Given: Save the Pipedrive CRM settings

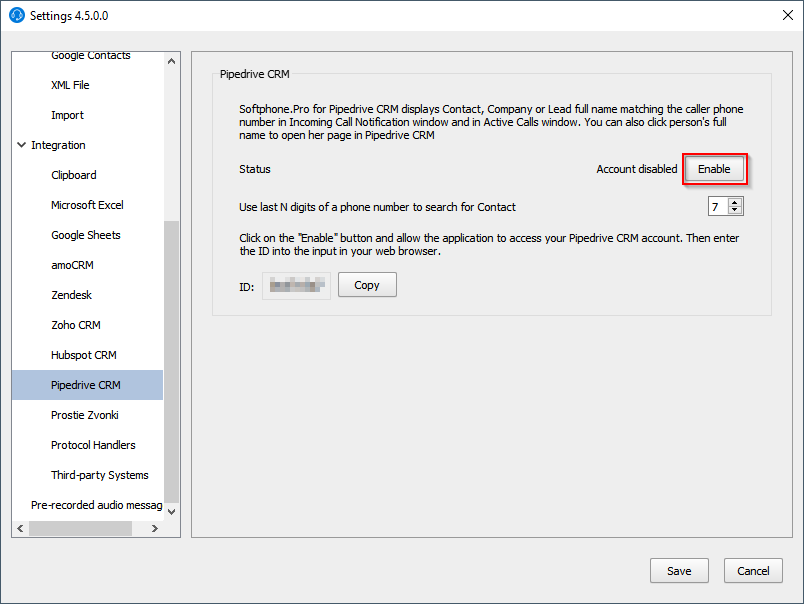Looking at the screenshot, I should tap(679, 570).
